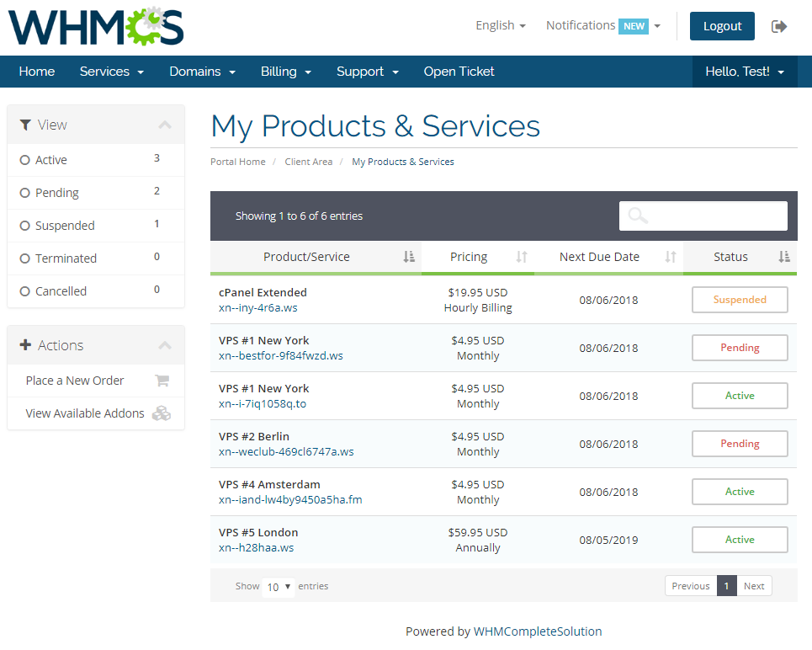Click in the table search field
This screenshot has height=650, width=812.
pyautogui.click(x=703, y=216)
